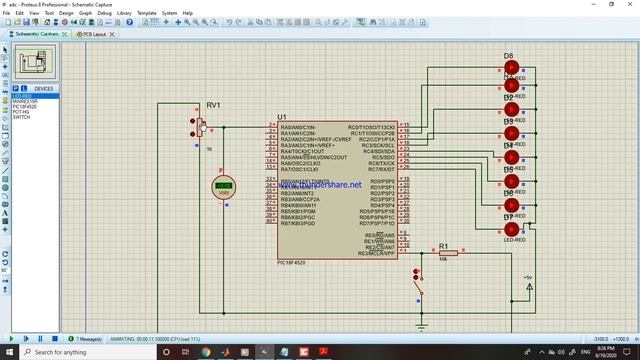Click the R1 10k resistor

[x=448, y=253]
